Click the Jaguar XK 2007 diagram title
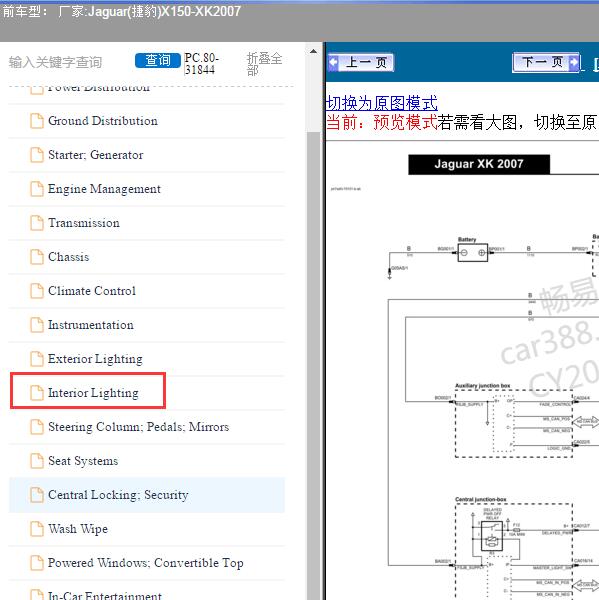Viewport: 599px width, 600px height. point(479,164)
